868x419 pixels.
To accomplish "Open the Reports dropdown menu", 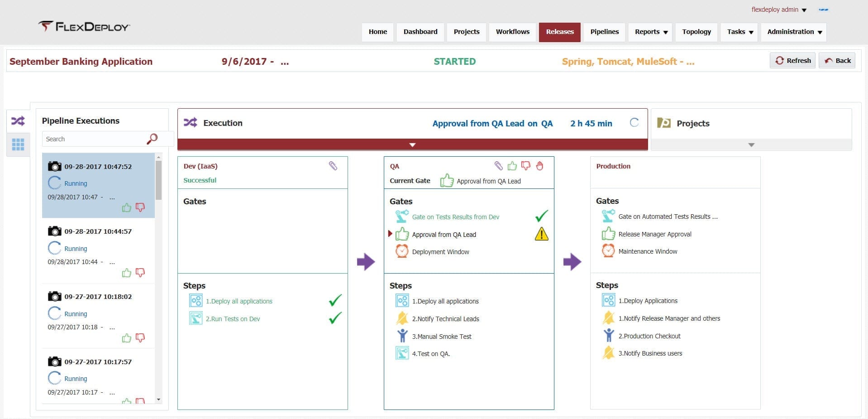I will tap(651, 32).
